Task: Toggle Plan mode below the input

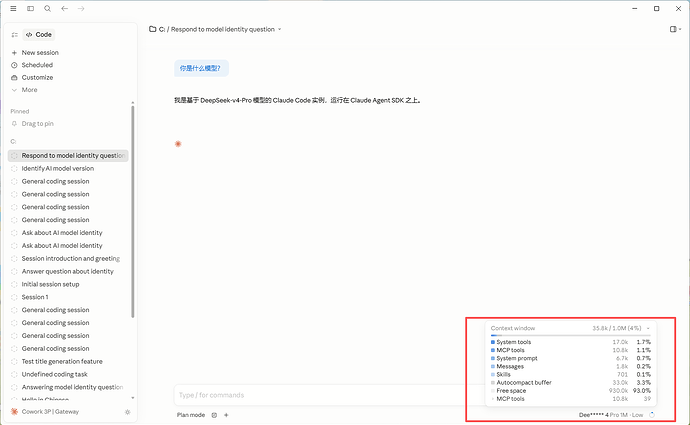Action: (191, 415)
